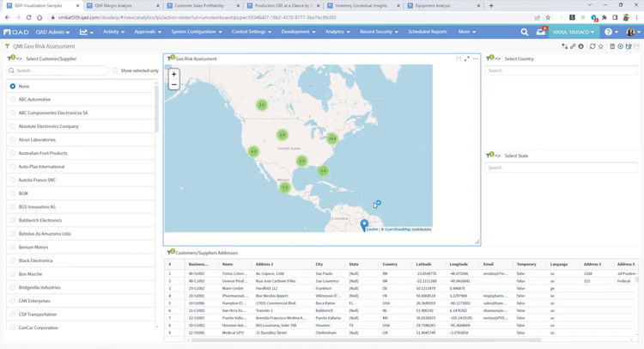The height and width of the screenshot is (349, 644).
Task: Open the Record Security dropdown menu
Action: point(379,32)
